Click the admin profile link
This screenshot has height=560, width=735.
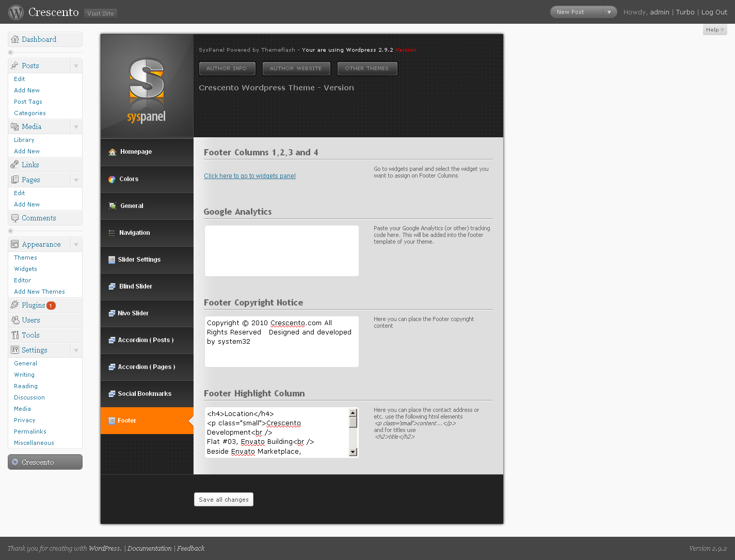point(660,12)
